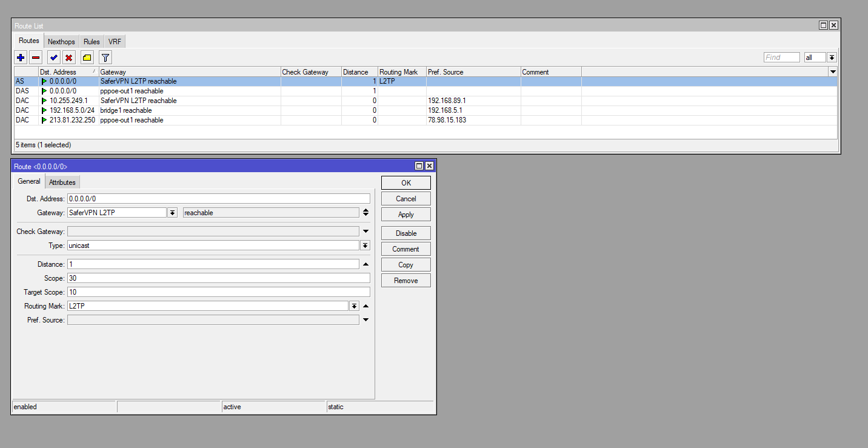This screenshot has width=868, height=448.
Task: Disable route with red X icon
Action: (69, 58)
